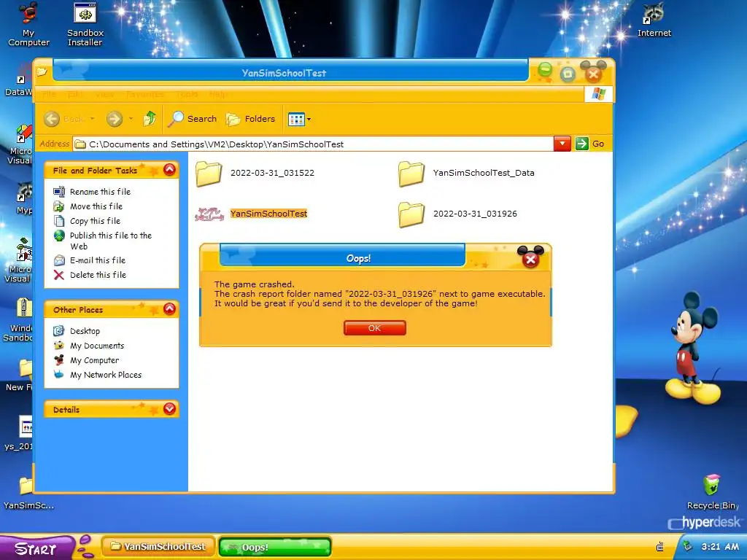The image size is (747, 560).
Task: Click the START button on taskbar
Action: 36,548
